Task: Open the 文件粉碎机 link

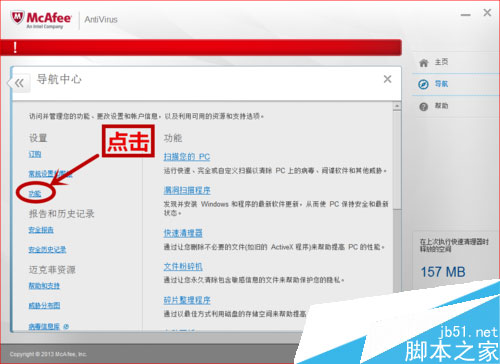Action: coord(183,266)
